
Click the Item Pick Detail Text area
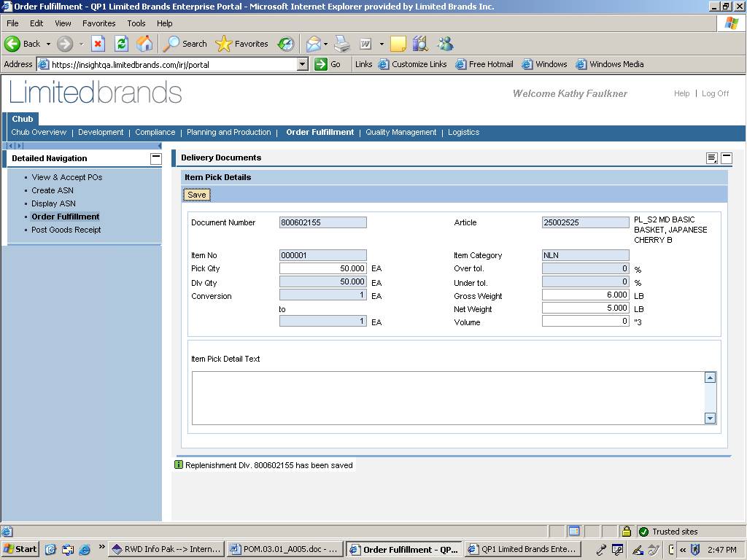(x=448, y=398)
